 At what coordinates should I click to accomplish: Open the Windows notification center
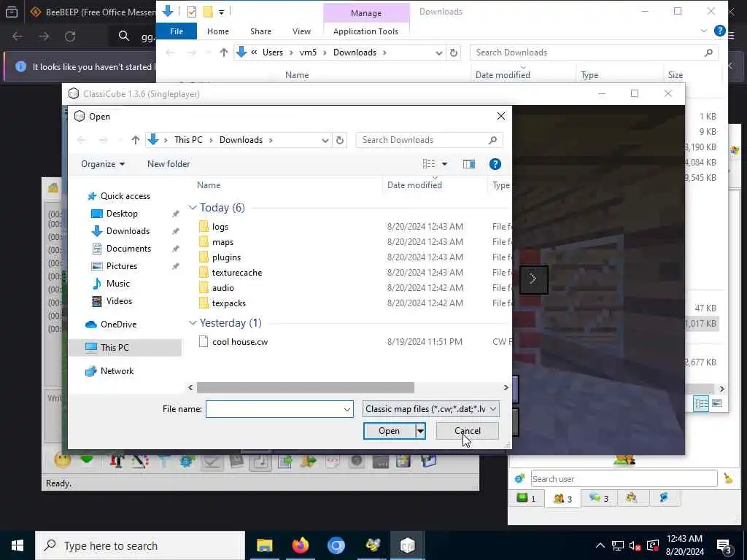click(724, 546)
